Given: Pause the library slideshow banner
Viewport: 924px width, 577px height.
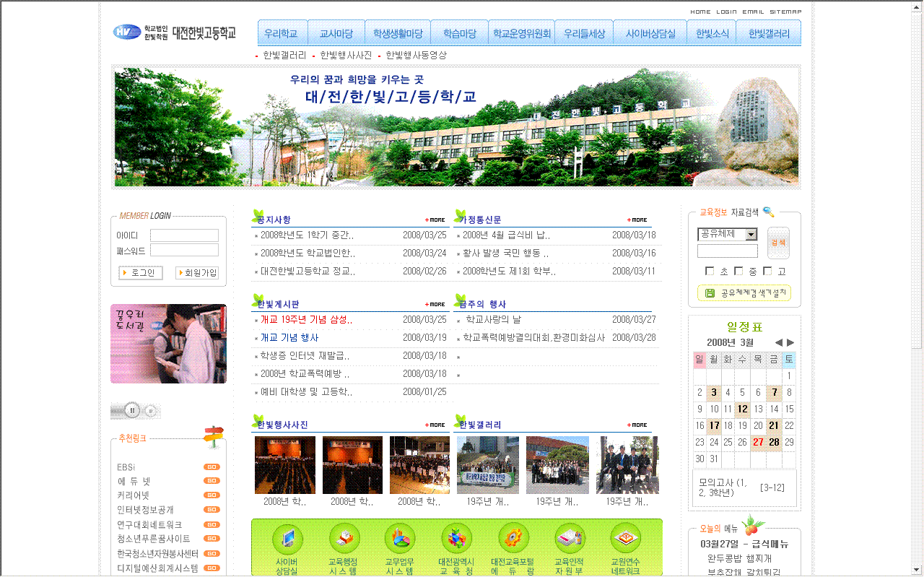Looking at the screenshot, I should coord(132,410).
